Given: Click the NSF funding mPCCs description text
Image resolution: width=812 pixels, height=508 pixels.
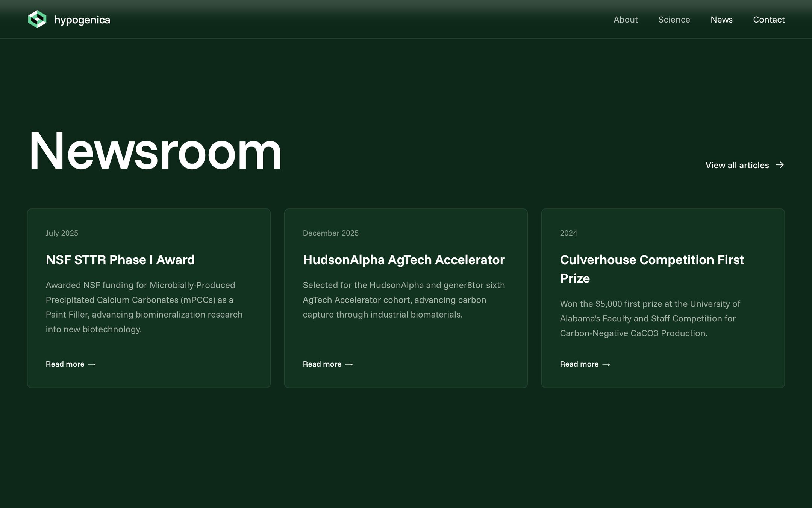Looking at the screenshot, I should click(144, 307).
